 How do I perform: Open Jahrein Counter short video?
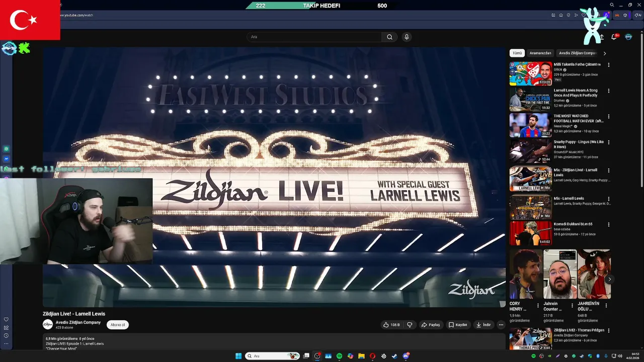[560, 274]
